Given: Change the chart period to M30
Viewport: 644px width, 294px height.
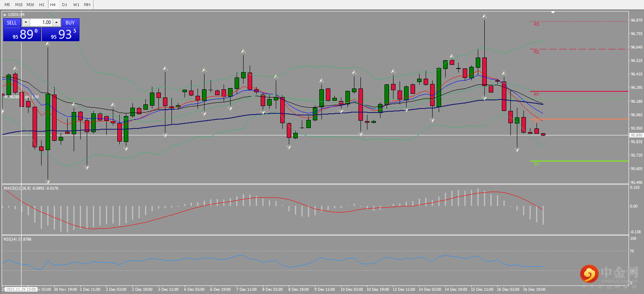Looking at the screenshot, I should coord(30,4).
